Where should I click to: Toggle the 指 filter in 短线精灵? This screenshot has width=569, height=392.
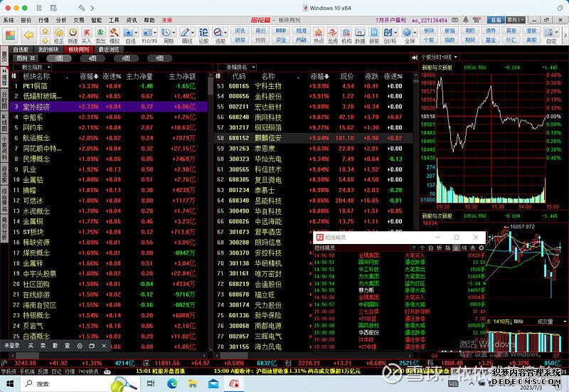[448, 248]
